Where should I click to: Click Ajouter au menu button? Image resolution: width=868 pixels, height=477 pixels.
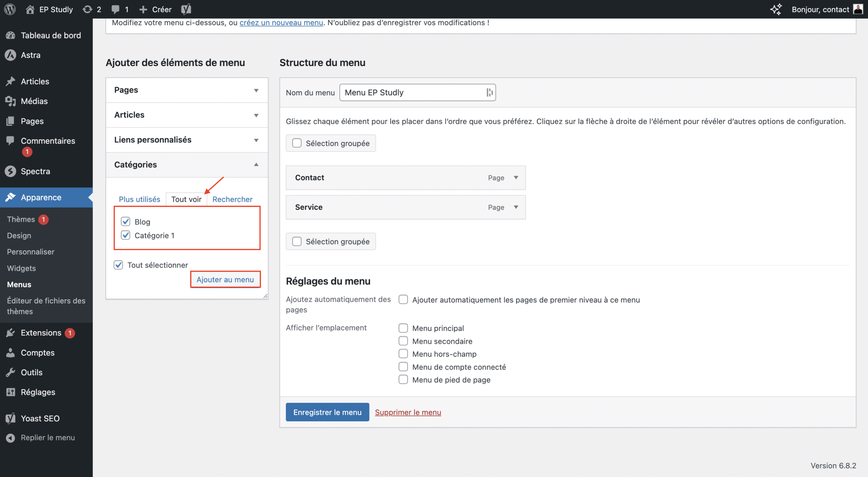(x=225, y=279)
